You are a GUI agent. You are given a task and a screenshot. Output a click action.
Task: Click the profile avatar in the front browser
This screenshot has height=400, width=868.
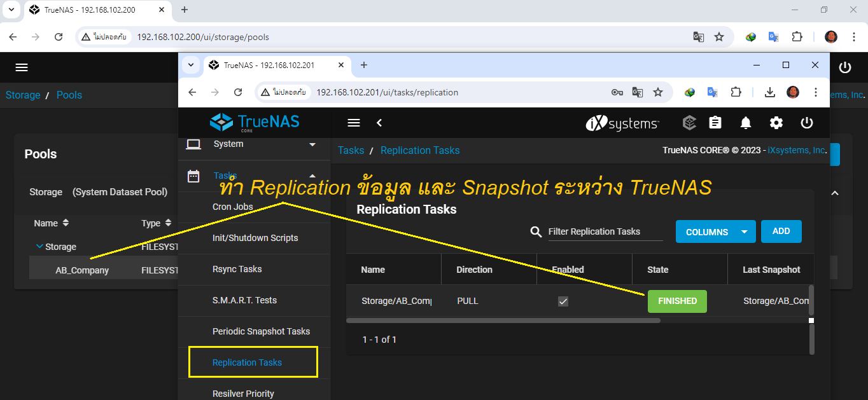point(792,92)
